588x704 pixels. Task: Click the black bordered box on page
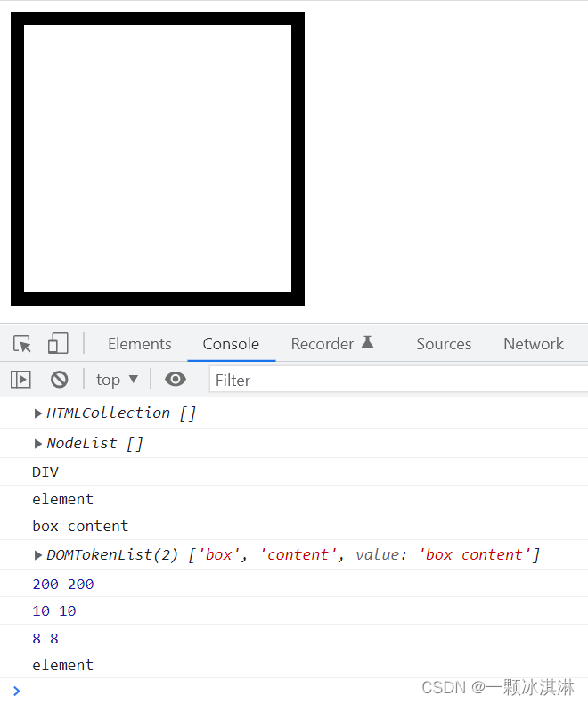tap(158, 159)
